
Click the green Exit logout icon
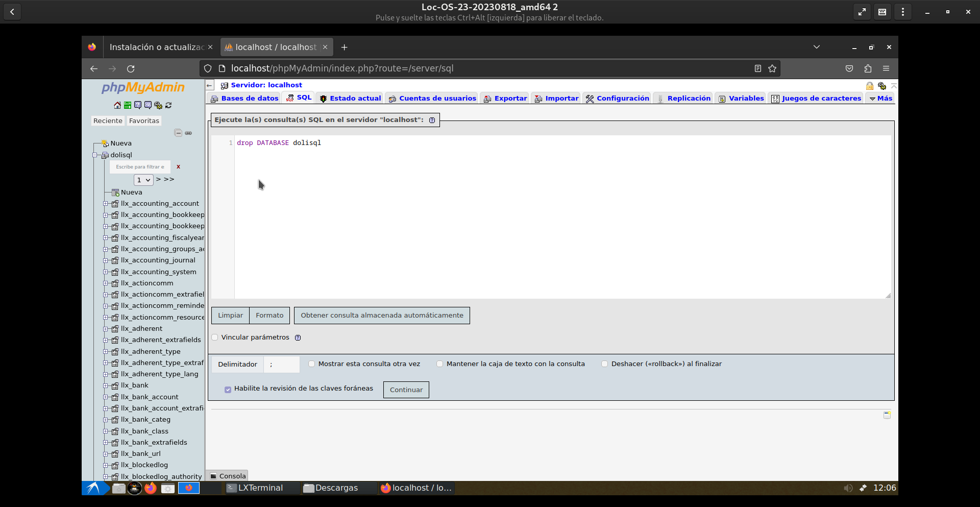tap(128, 105)
